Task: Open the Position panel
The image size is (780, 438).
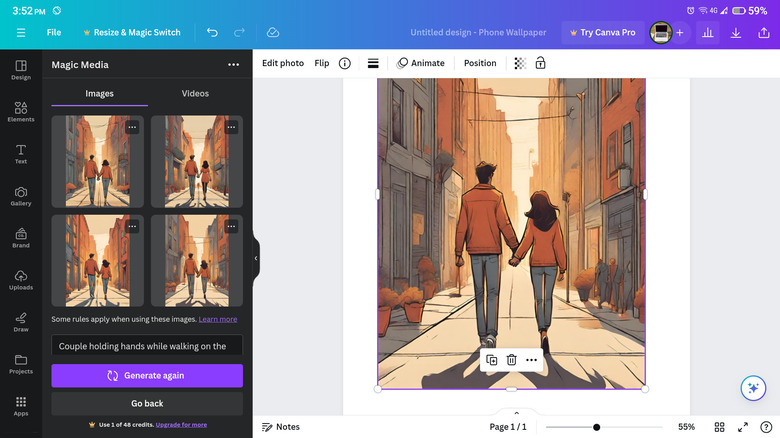Action: click(480, 63)
